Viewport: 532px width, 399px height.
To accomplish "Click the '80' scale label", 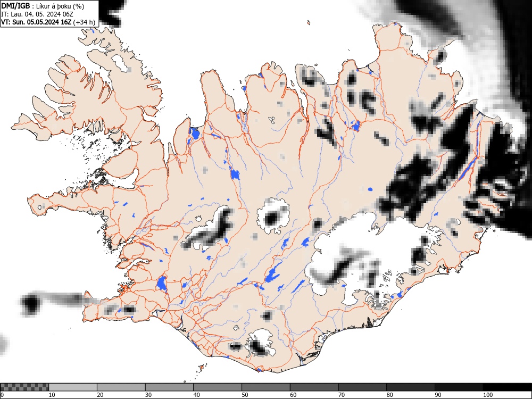I will pos(389,395).
